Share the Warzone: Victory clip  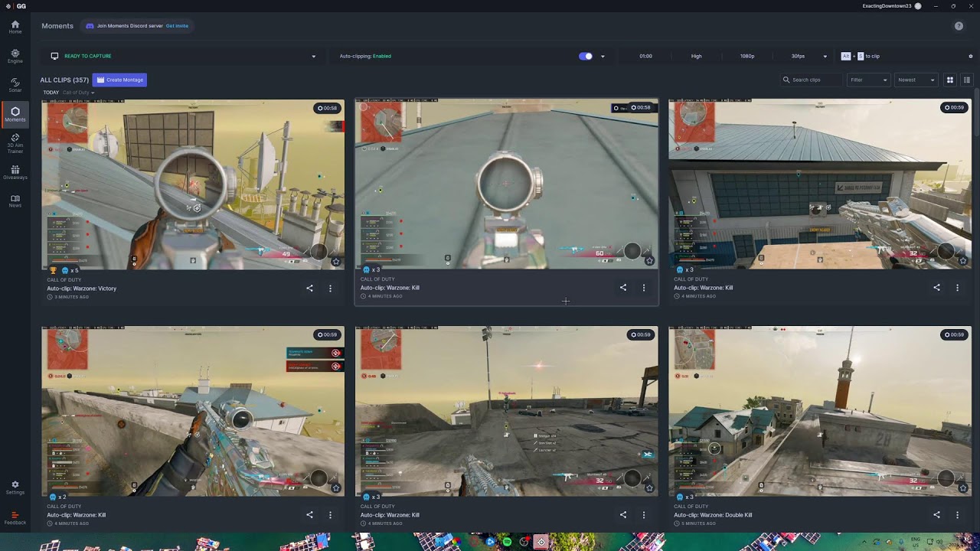(309, 289)
